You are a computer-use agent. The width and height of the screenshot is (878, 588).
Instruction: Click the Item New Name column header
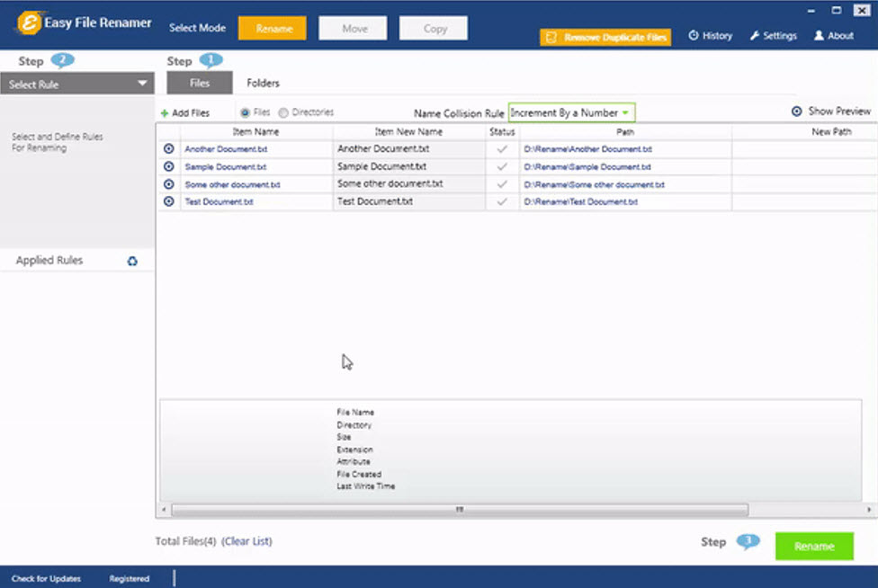[408, 131]
